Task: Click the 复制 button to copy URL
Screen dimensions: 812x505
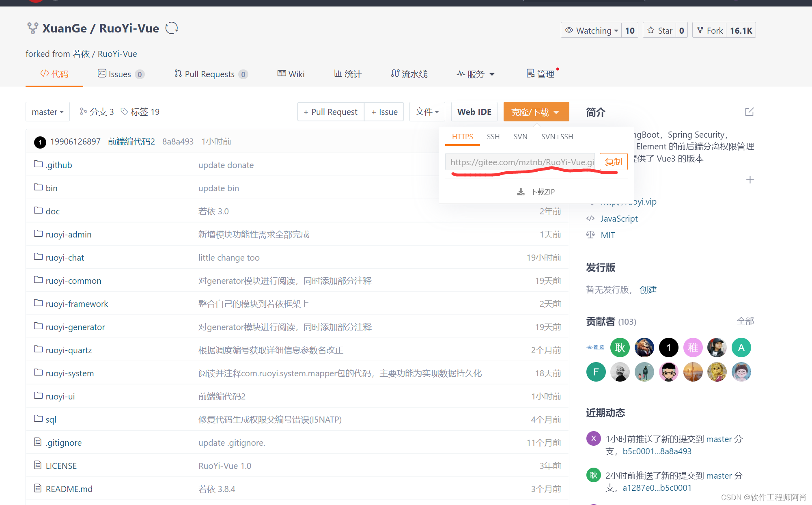Action: (614, 162)
